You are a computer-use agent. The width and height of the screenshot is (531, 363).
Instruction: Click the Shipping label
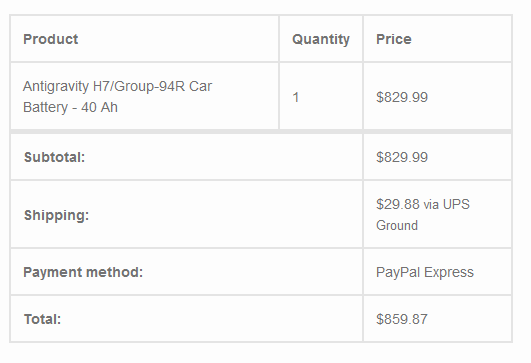point(56,215)
